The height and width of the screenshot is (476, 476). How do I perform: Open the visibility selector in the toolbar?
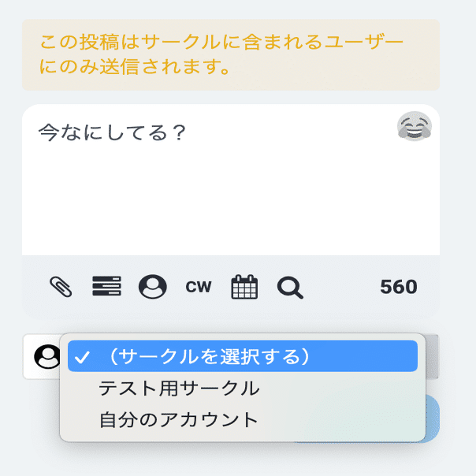coord(153,287)
